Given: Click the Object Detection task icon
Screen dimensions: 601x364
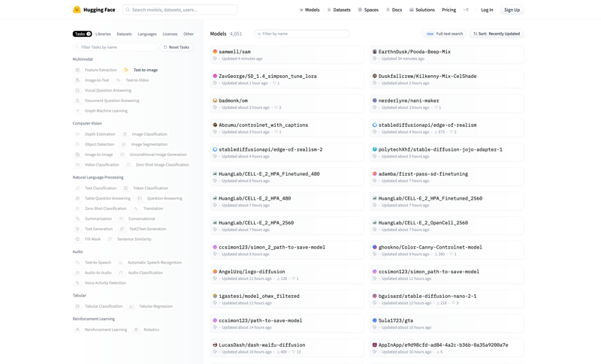Looking at the screenshot, I should coord(77,144).
